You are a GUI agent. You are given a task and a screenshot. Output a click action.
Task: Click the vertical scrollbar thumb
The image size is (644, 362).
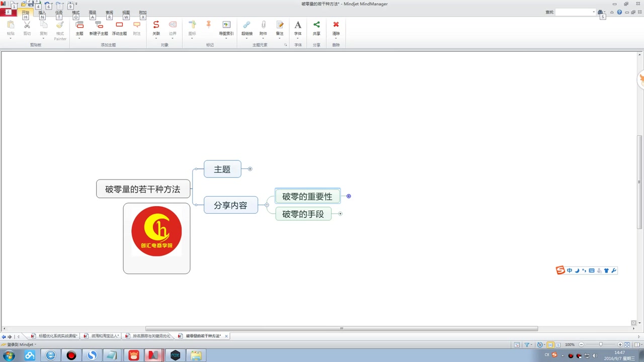pyautogui.click(x=639, y=182)
